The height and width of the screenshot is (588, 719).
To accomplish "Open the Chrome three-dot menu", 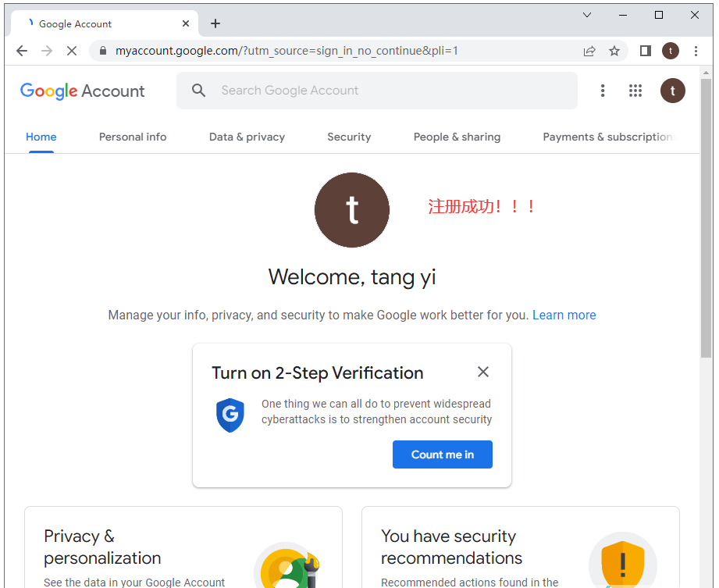I will pos(696,51).
